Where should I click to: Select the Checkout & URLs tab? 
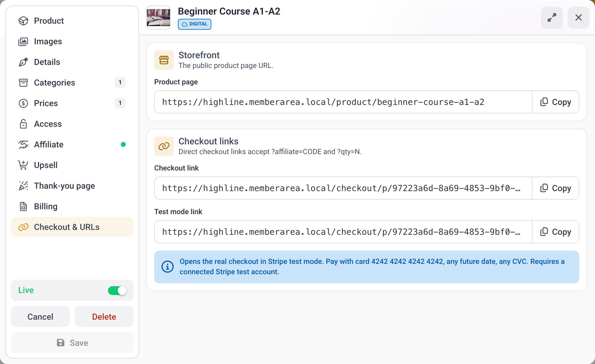pyautogui.click(x=72, y=227)
